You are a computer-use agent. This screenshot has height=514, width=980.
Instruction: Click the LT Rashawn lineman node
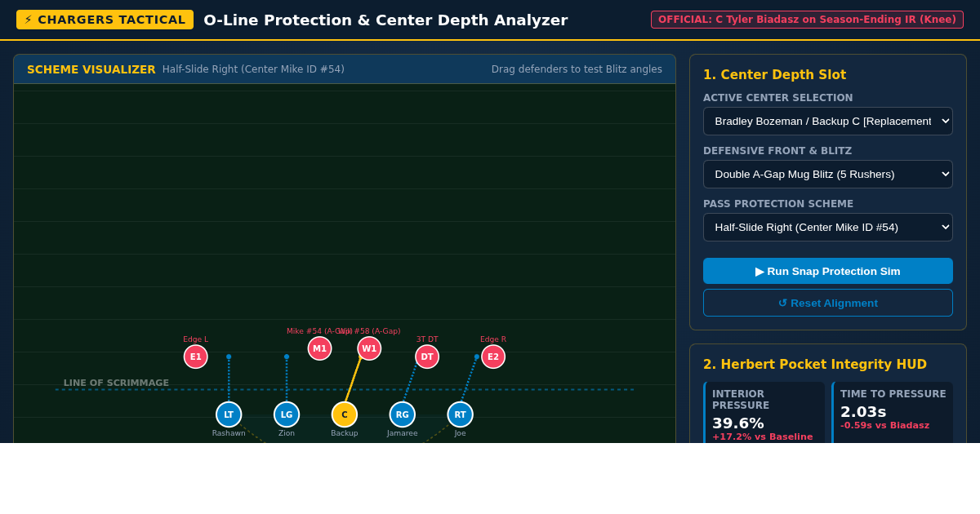229,414
